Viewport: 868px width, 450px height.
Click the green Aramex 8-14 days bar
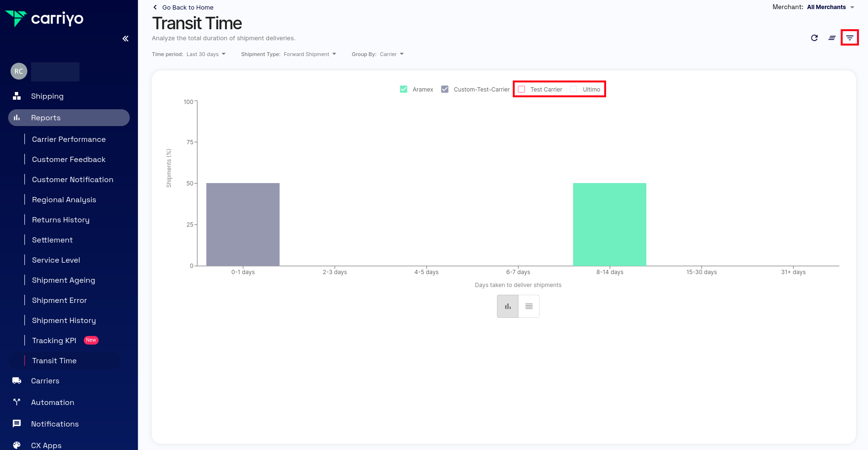(609, 224)
